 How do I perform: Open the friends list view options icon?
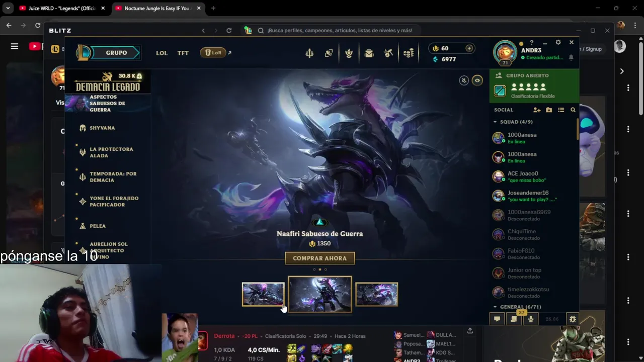(x=561, y=110)
